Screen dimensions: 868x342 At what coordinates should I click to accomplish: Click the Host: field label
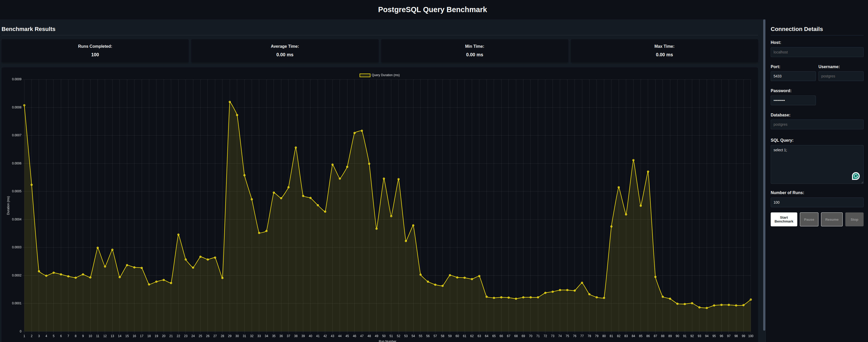[x=776, y=42]
